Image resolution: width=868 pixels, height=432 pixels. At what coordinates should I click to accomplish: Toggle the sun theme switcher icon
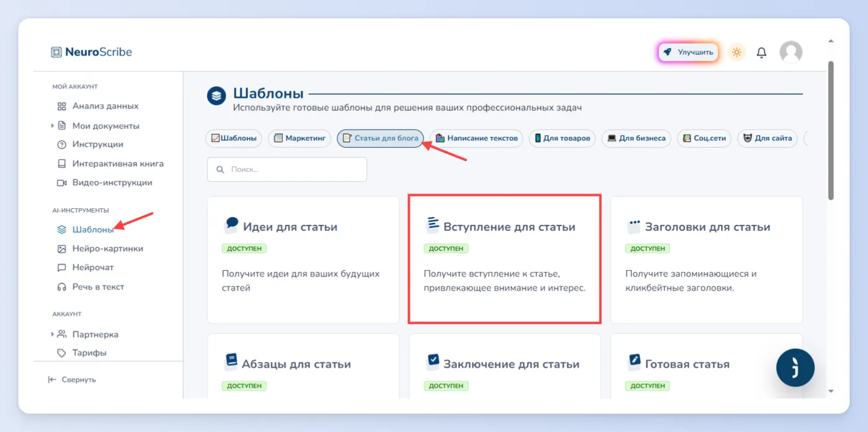coord(737,53)
